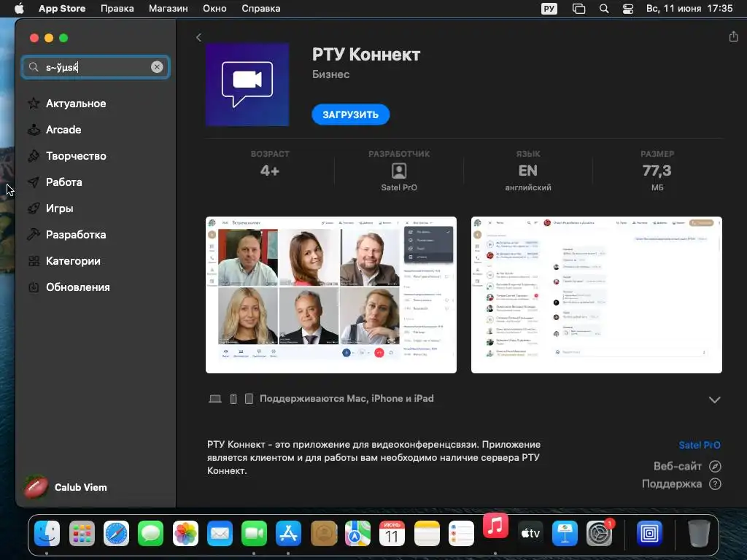Open System Settings from the Dock
Screen dimensions: 747x560
[600, 533]
